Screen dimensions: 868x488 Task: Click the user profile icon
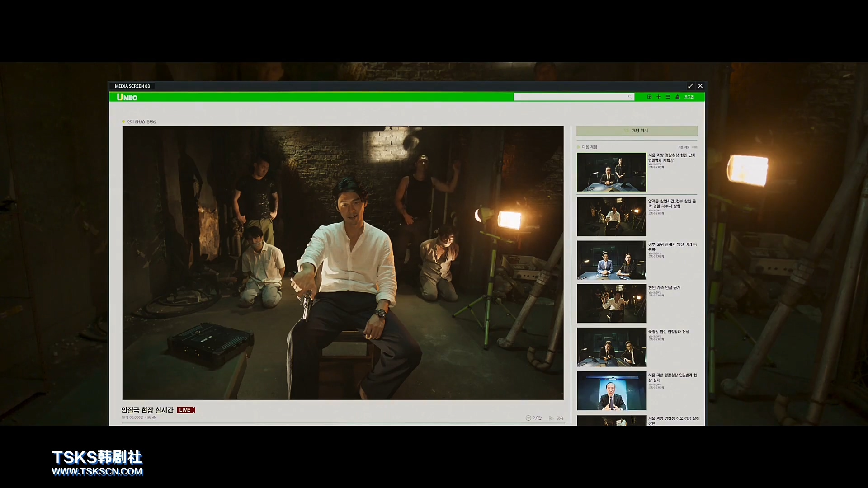(x=677, y=97)
